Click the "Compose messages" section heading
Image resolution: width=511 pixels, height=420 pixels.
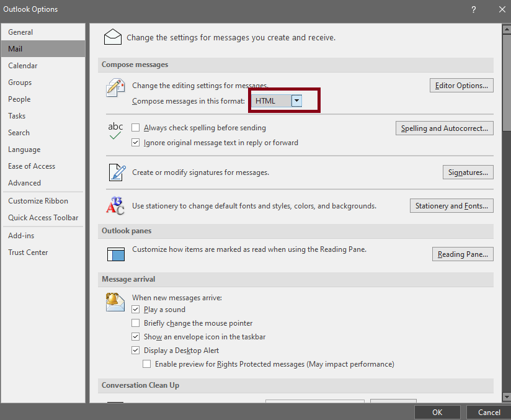coord(135,65)
